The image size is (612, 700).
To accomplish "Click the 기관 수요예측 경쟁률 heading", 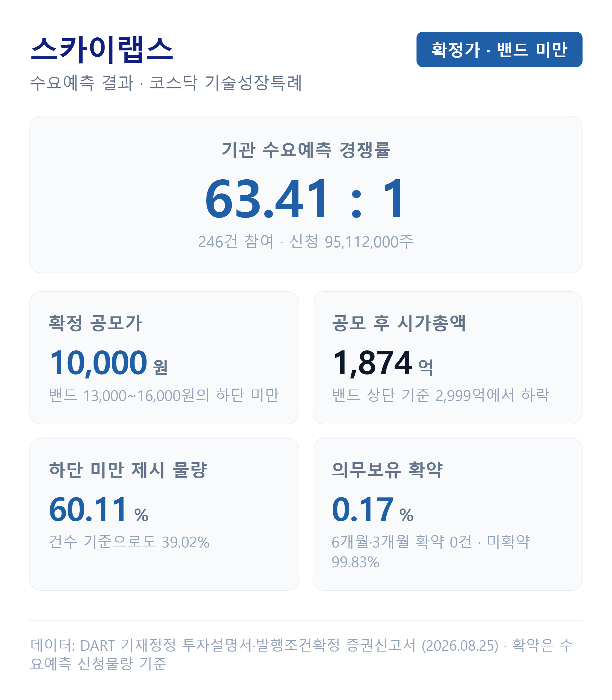I will tap(306, 150).
